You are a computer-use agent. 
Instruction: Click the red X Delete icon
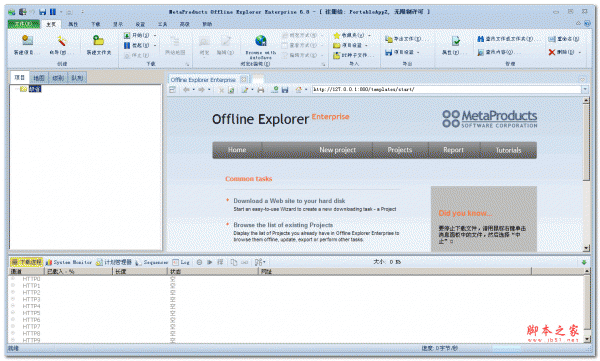552,52
